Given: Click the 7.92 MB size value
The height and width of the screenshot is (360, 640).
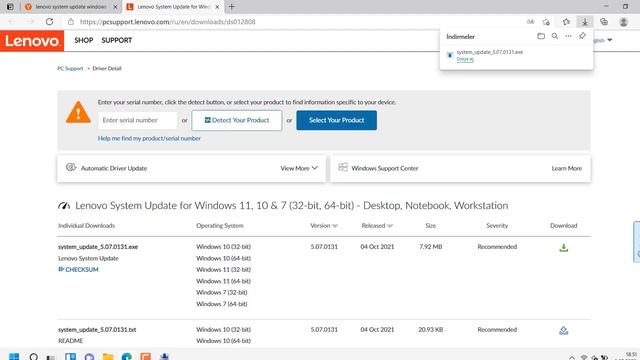Looking at the screenshot, I should pos(431,247).
